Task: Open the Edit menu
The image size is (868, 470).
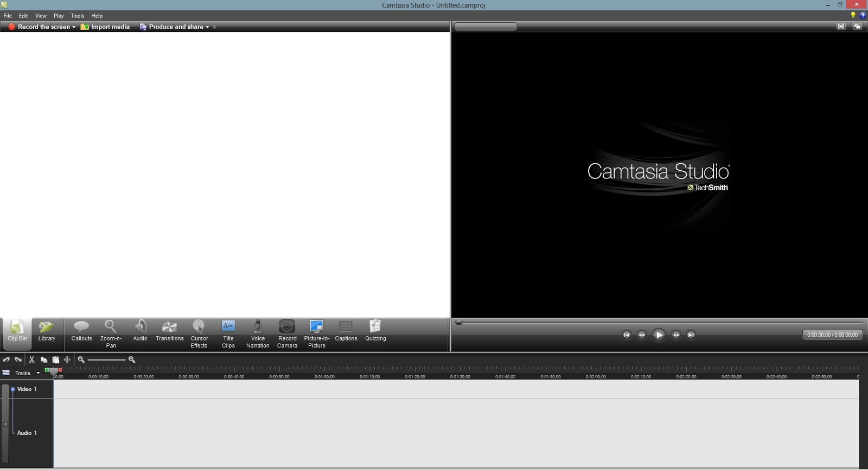Action: pyautogui.click(x=23, y=16)
